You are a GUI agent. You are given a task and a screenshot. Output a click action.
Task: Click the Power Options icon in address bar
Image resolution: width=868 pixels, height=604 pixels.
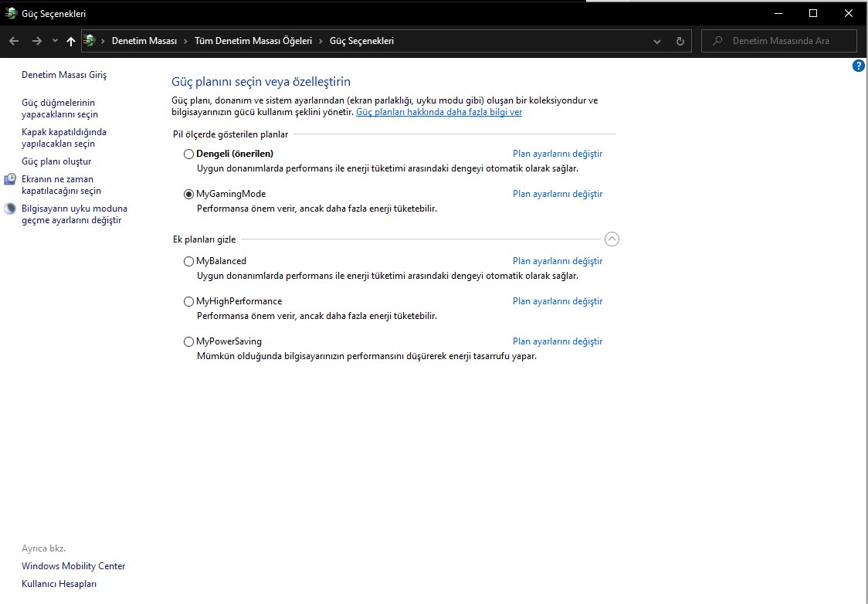[x=90, y=41]
